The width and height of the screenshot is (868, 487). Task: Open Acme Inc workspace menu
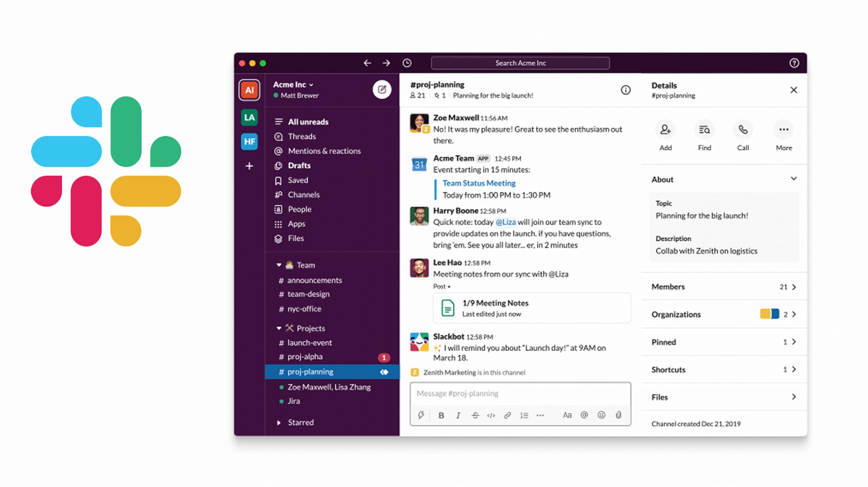click(293, 84)
